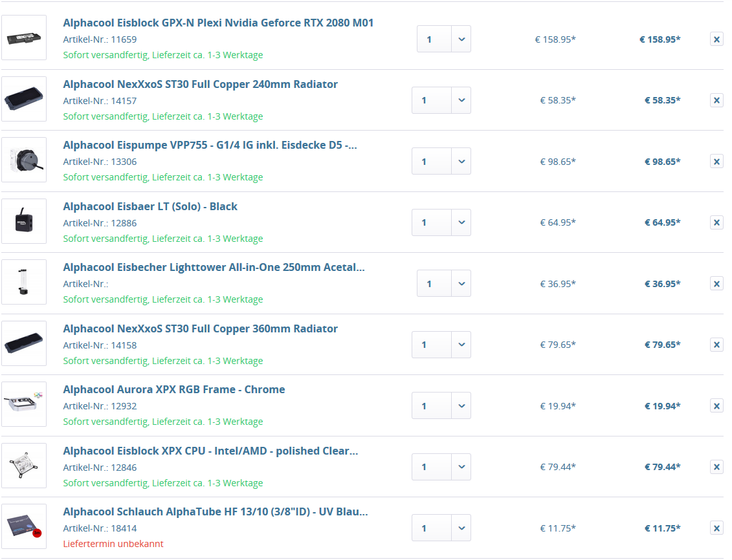The width and height of the screenshot is (732, 560).
Task: Remove Eispumpe VPP755 from cart
Action: click(716, 162)
